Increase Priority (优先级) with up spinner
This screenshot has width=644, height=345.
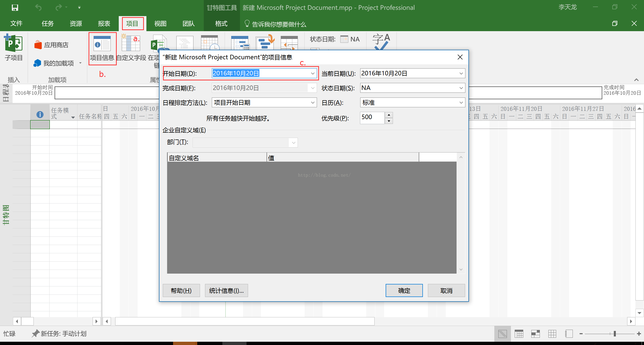click(x=389, y=115)
